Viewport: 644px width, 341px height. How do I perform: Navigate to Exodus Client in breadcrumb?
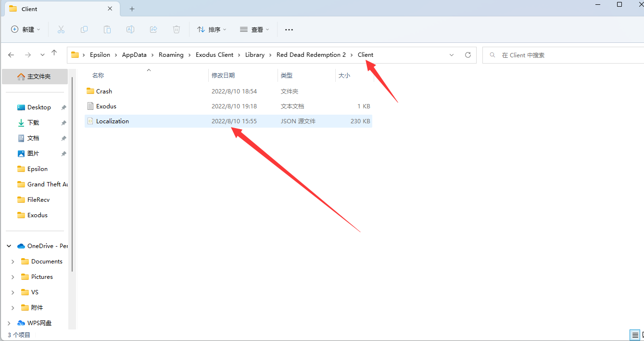[215, 55]
